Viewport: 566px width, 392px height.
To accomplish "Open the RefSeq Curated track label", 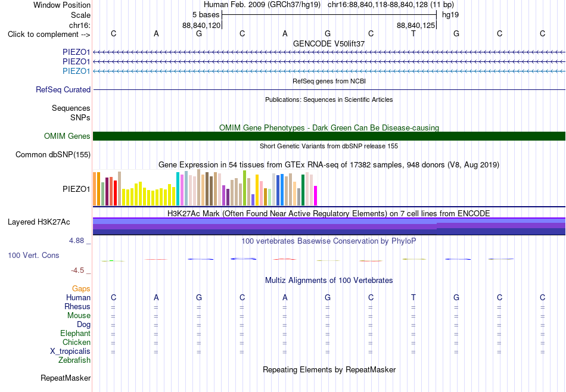I will click(x=63, y=89).
